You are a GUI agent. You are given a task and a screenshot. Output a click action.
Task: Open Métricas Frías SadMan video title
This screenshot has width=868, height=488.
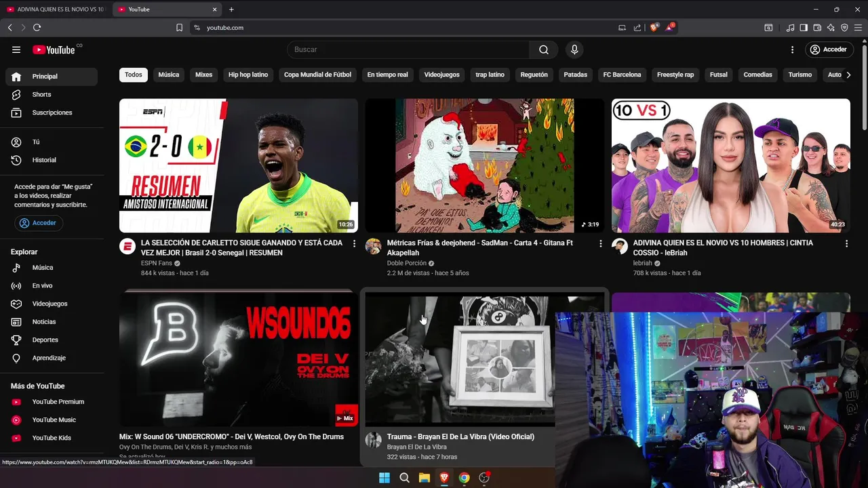(479, 247)
